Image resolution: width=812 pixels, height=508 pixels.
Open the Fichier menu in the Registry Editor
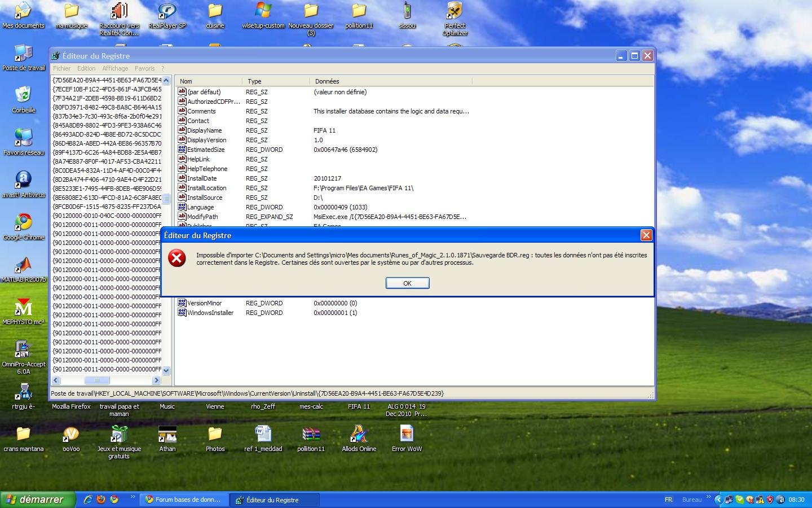tap(61, 68)
